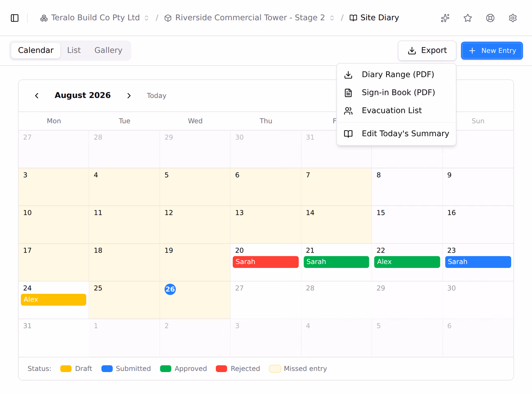Select Diary Range (PDF) export option
Viewport: 532px width, 394px height.
pos(396,75)
